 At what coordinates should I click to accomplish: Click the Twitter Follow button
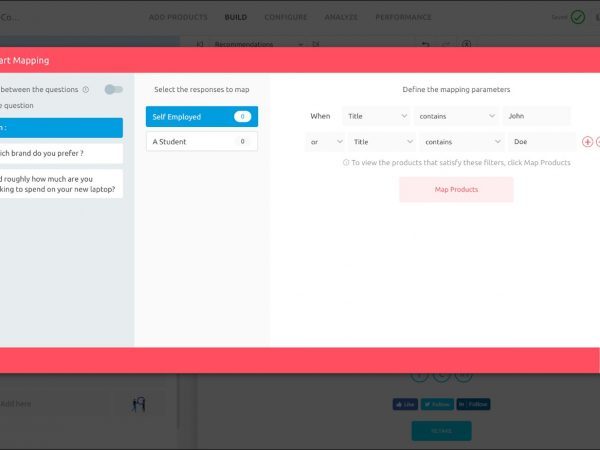[436, 404]
